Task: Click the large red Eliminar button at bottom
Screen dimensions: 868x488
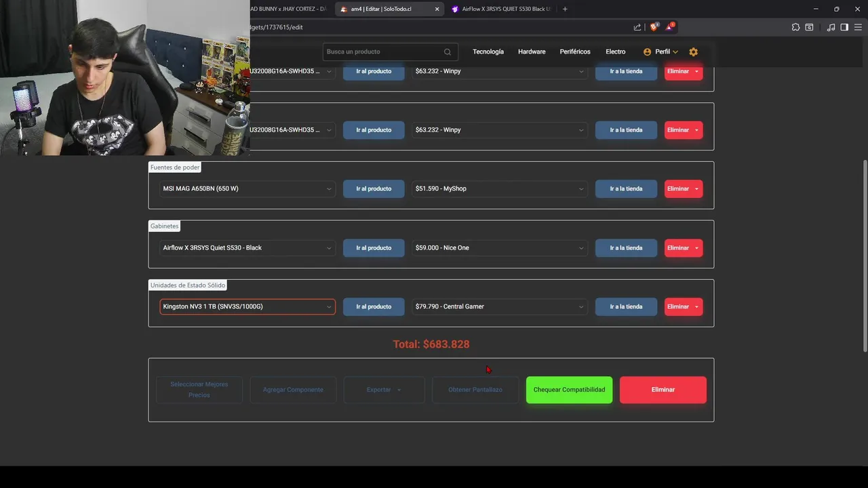Action: click(x=663, y=390)
